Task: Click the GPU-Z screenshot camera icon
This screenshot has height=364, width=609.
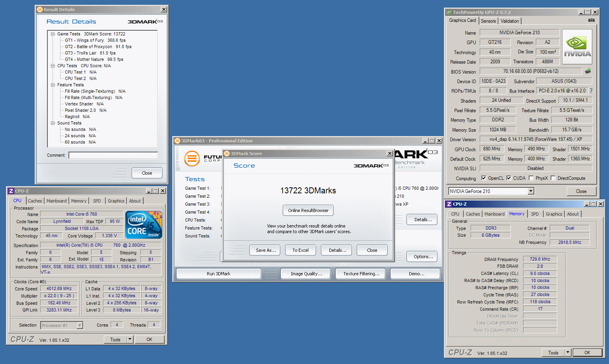Action: [x=591, y=20]
